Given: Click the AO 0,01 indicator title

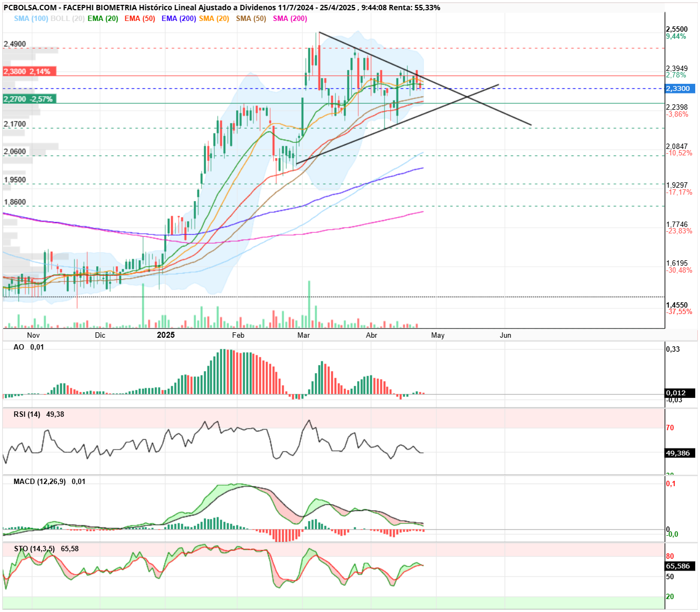Looking at the screenshot, I should (29, 347).
